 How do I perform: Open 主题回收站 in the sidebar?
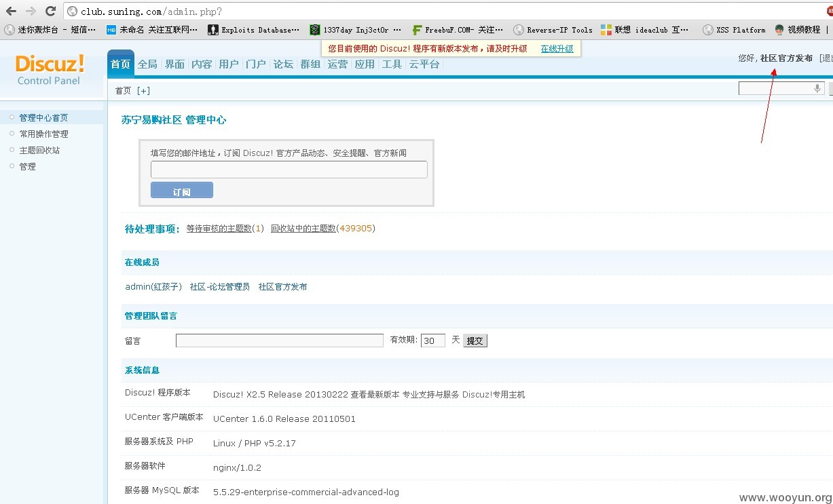coord(39,151)
